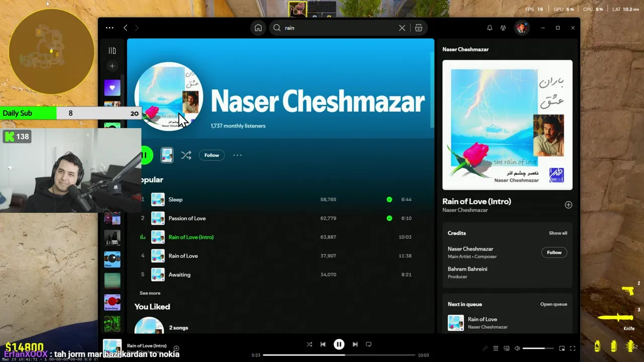The image size is (644, 362).
Task: Add the current song to Liked via the bottom bar plus
Action: (176, 348)
